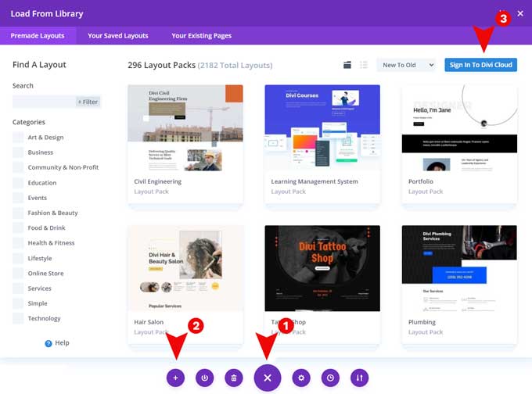Switch to Your Existing Pages tab
This screenshot has height=394, width=532.
click(202, 36)
